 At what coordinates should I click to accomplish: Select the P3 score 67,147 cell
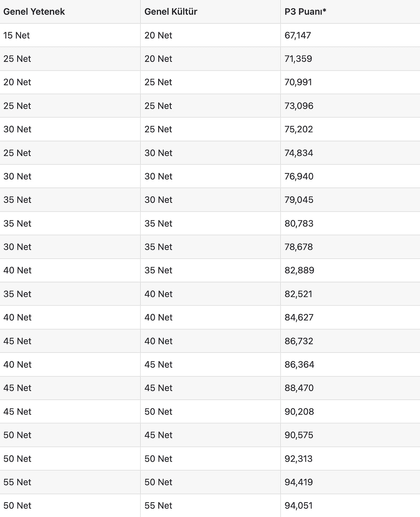(x=298, y=35)
